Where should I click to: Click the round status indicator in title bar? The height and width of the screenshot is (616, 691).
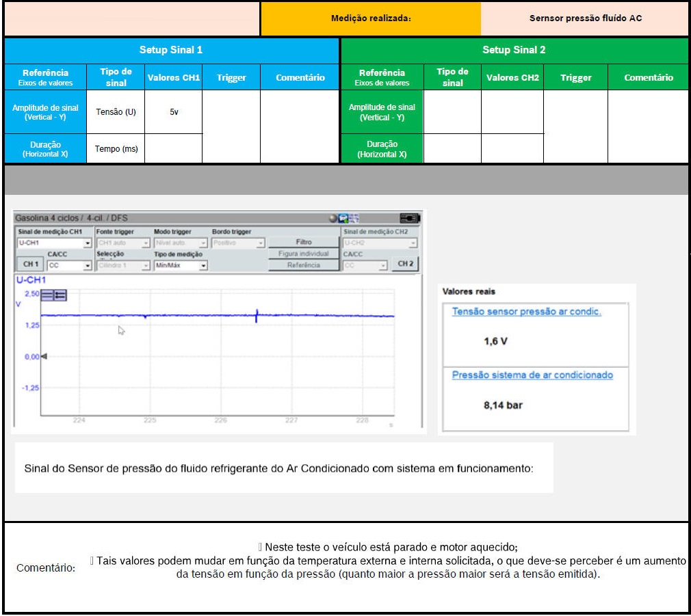pos(333,219)
